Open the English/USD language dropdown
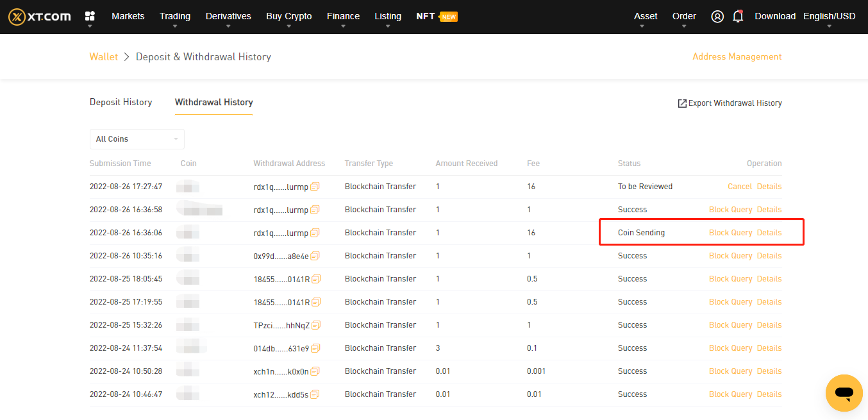 pyautogui.click(x=829, y=17)
